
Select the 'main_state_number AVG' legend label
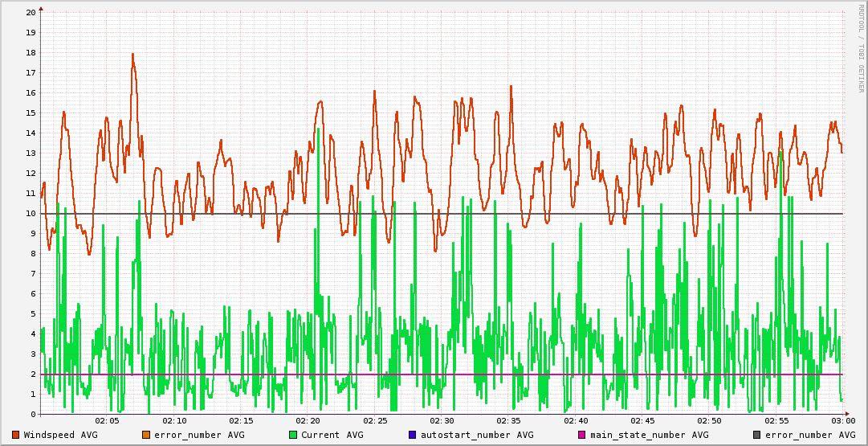pyautogui.click(x=650, y=435)
